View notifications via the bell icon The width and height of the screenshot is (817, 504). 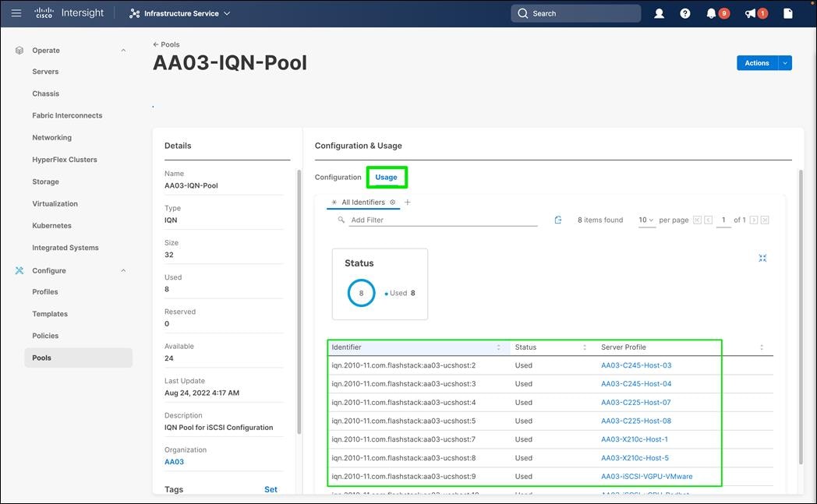pyautogui.click(x=710, y=13)
